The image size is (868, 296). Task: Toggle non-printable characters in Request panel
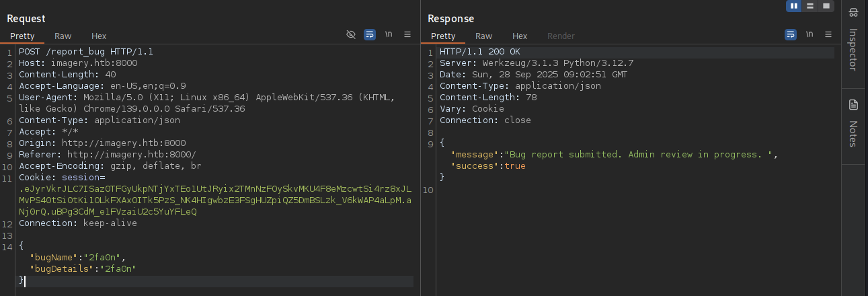[389, 34]
